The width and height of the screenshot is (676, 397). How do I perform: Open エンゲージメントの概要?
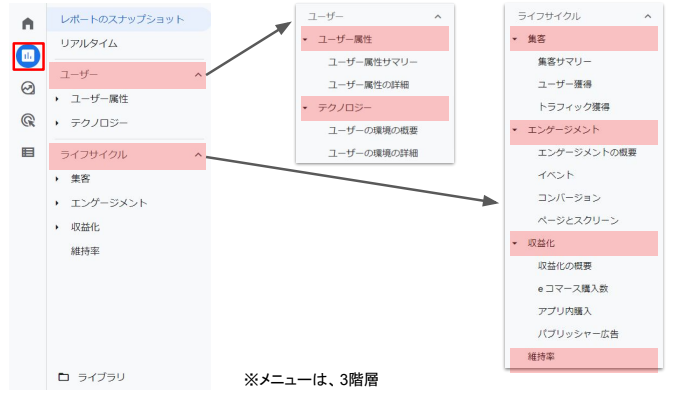click(x=587, y=153)
